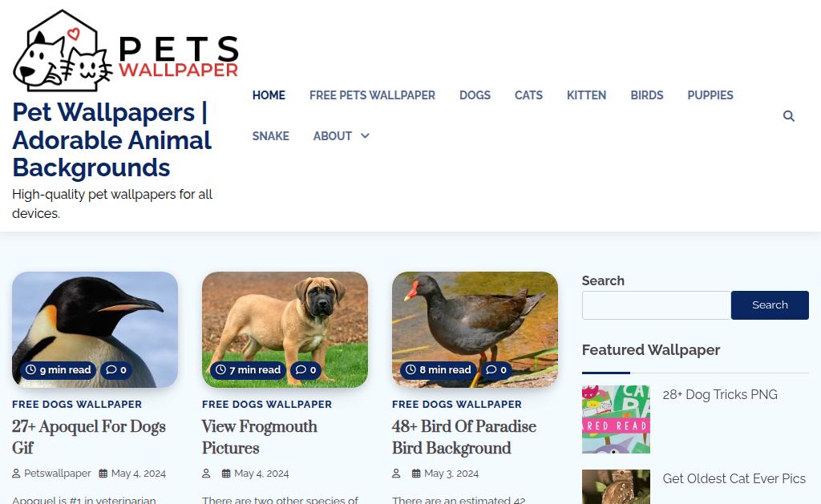Open the 27+ Apoquel For Dogs Gif article
821x504 pixels.
point(89,437)
